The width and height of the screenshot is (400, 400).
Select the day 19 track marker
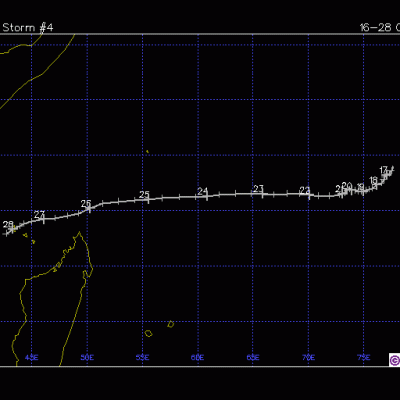[x=360, y=187]
